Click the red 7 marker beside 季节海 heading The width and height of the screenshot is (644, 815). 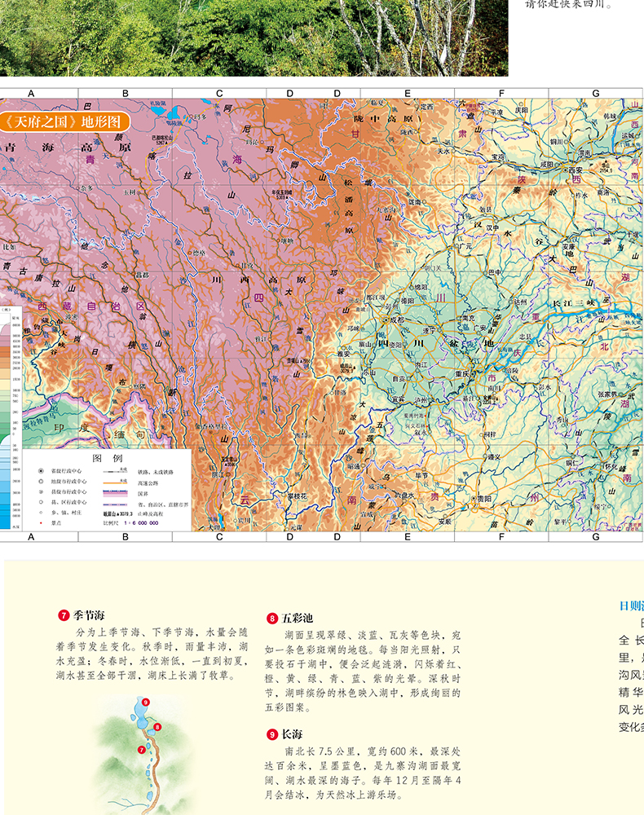pos(64,615)
